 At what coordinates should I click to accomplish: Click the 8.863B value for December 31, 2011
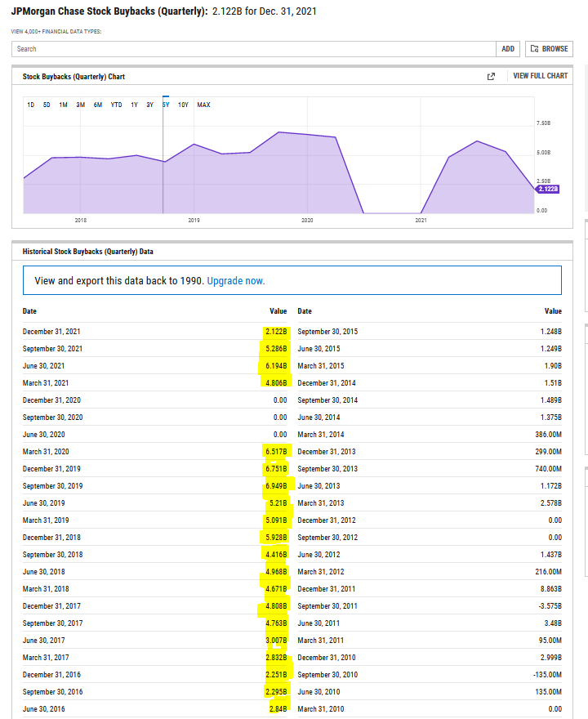[551, 589]
